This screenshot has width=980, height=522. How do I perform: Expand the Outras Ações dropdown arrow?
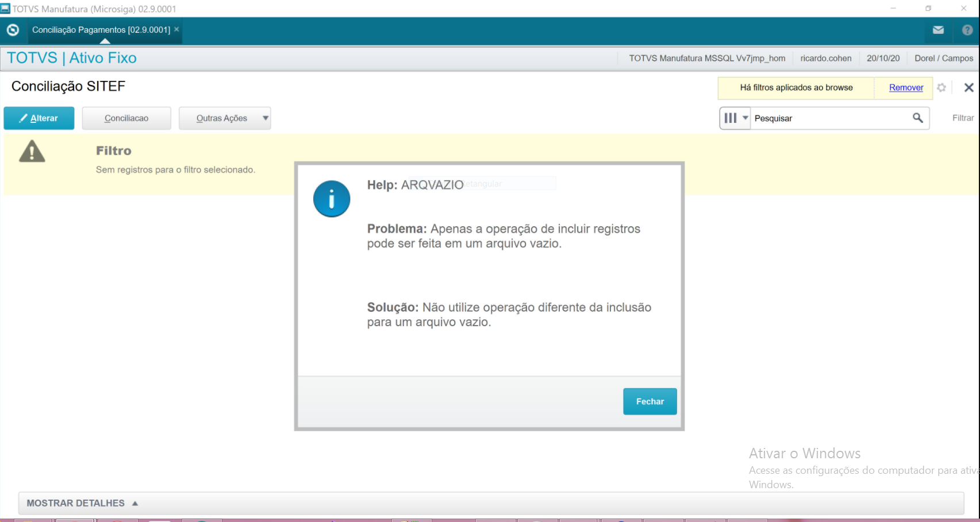coord(266,118)
